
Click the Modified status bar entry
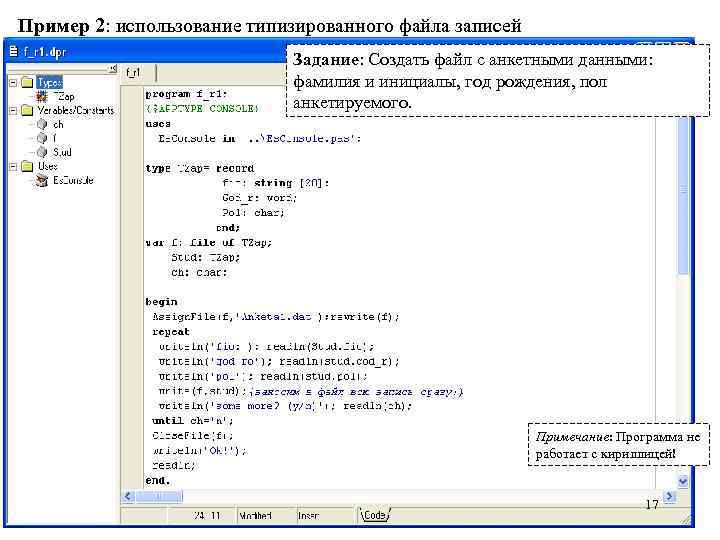(x=255, y=516)
